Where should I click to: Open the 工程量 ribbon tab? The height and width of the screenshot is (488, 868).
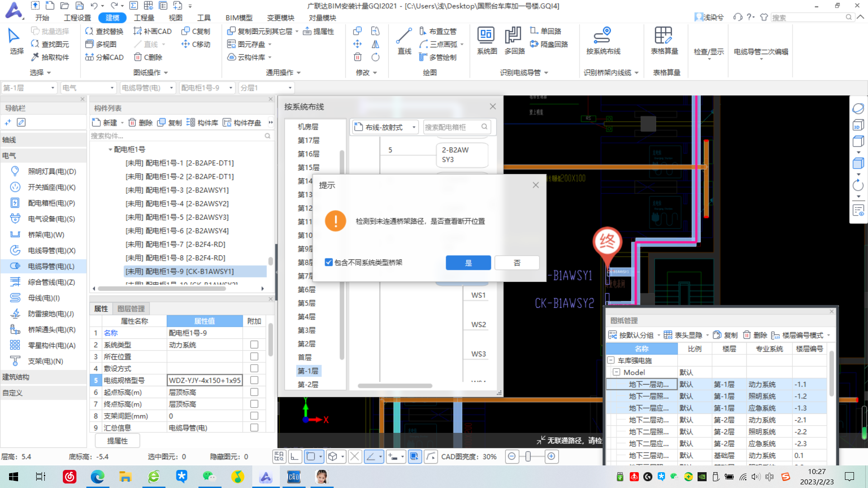[x=144, y=18]
